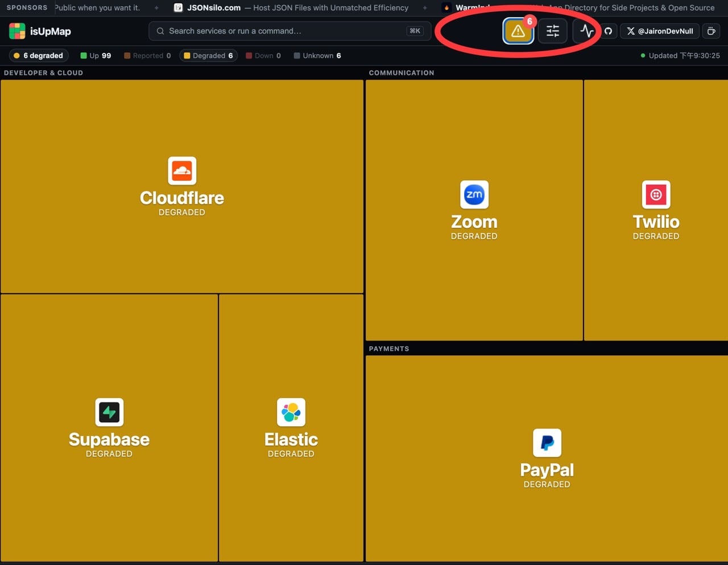Open the PayPal service name

point(547,470)
